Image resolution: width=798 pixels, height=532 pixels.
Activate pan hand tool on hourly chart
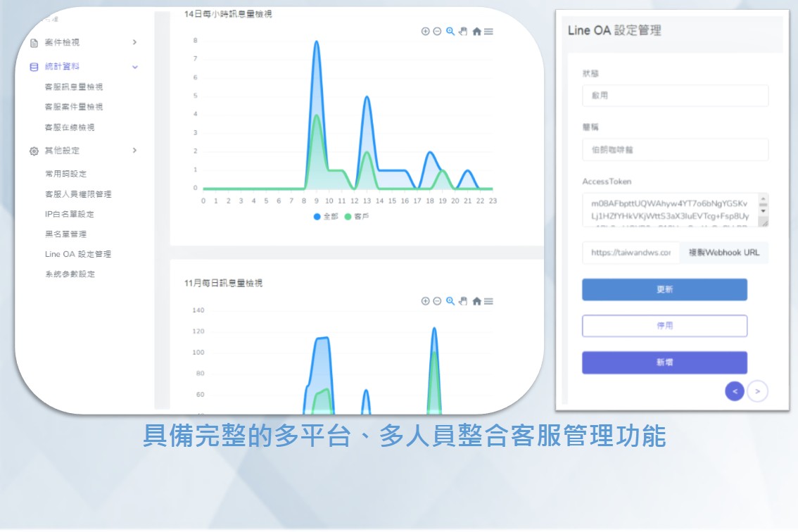[463, 31]
